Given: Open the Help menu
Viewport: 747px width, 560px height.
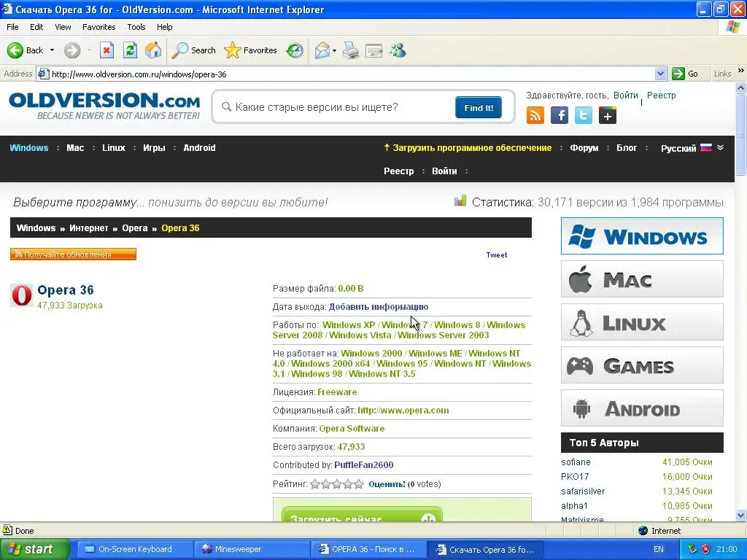Looking at the screenshot, I should 164,27.
